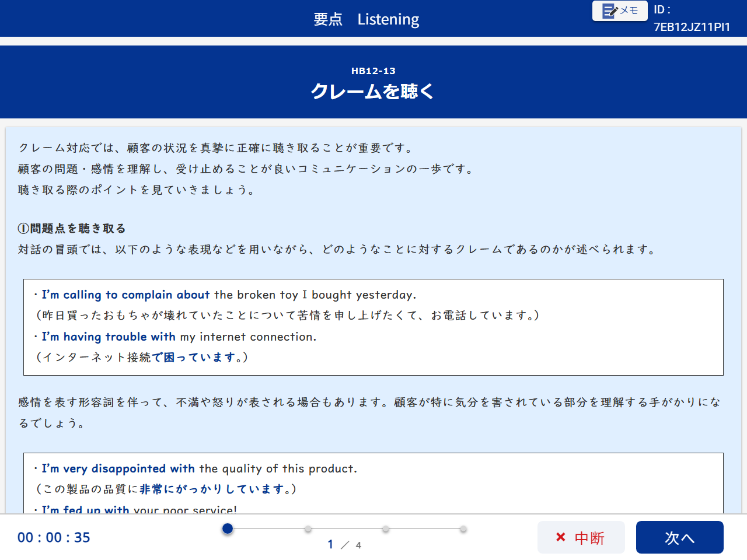Image resolution: width=747 pixels, height=560 pixels.
Task: Click the 要点 Listening header title
Action: tap(366, 19)
